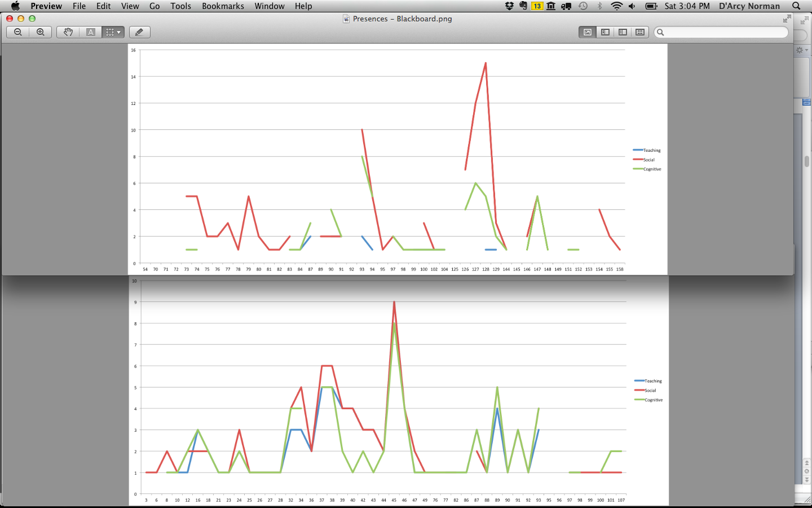Switch to thumbnails sidebar view

pos(605,32)
